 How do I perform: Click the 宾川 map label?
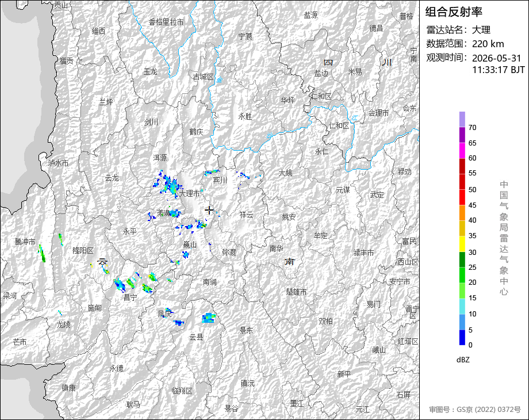coord(220,180)
